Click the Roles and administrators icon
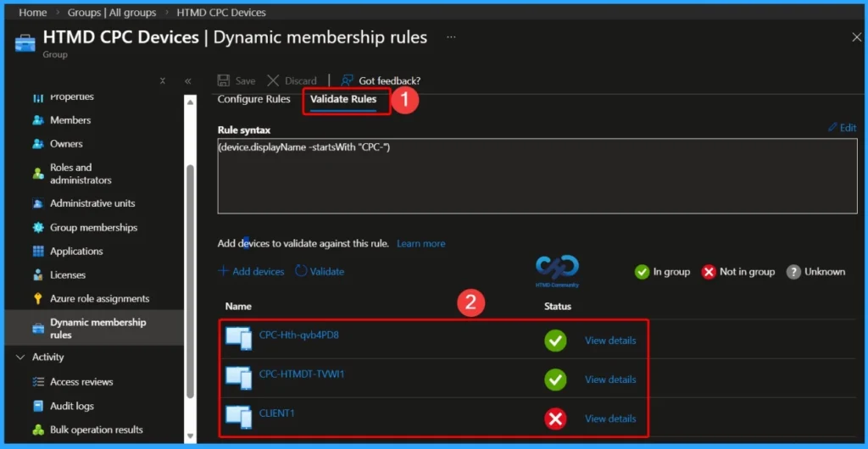This screenshot has width=868, height=449. (x=38, y=174)
